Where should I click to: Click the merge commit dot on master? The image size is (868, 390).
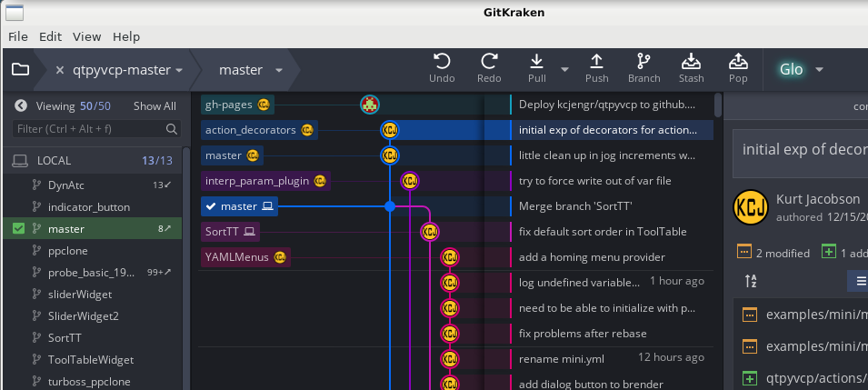coord(390,206)
